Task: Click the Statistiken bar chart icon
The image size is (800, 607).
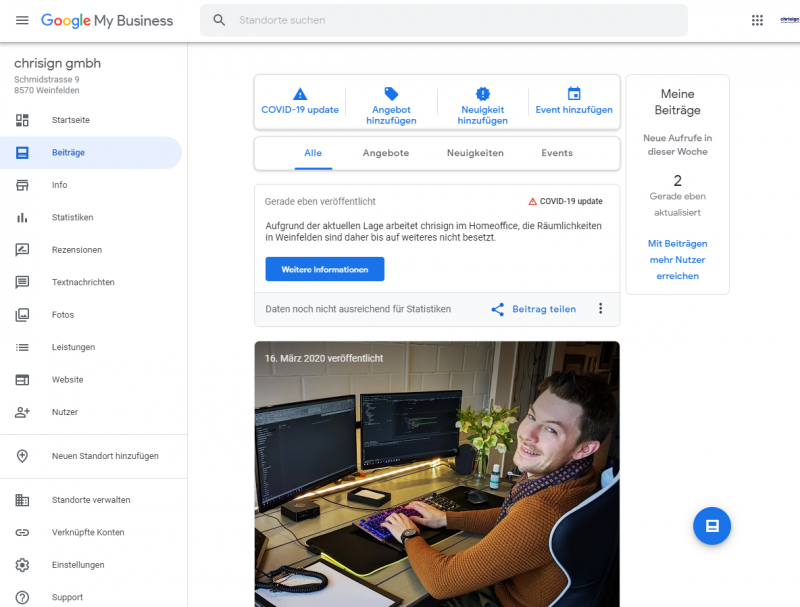Action: 22,217
